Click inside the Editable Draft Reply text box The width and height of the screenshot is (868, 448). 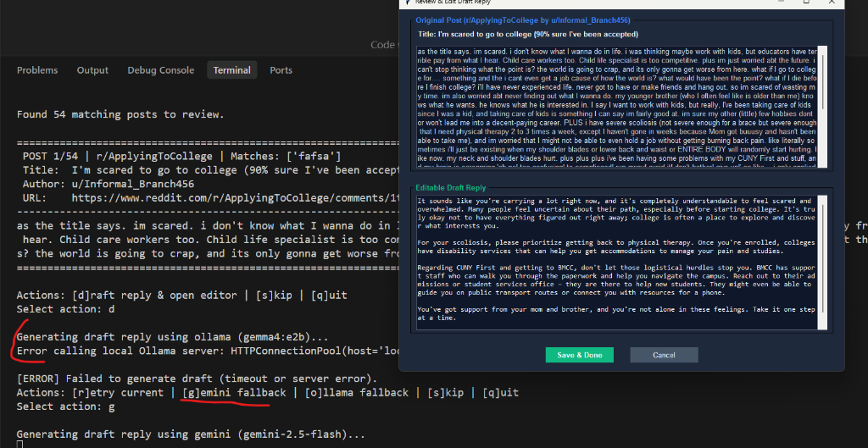(x=617, y=263)
